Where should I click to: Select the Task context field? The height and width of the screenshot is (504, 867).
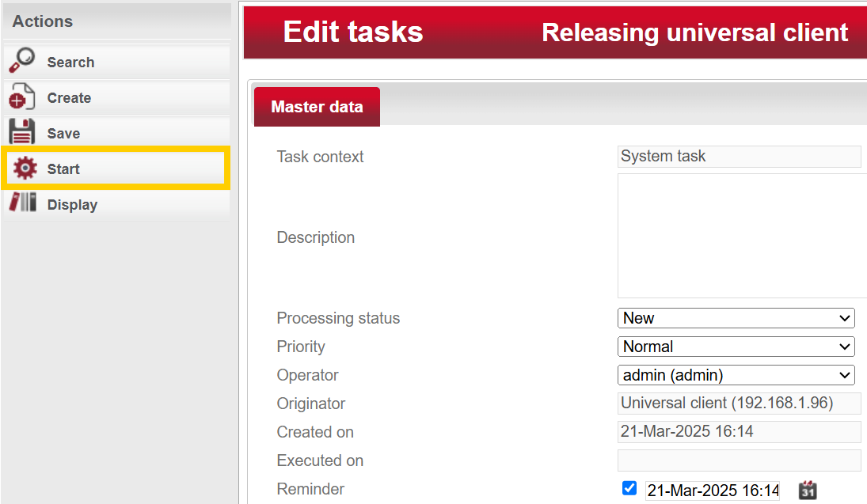pyautogui.click(x=739, y=157)
